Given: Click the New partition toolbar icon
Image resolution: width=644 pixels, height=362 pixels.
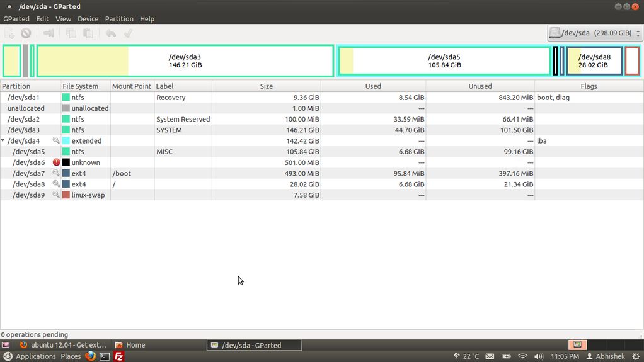Looking at the screenshot, I should pyautogui.click(x=10, y=33).
